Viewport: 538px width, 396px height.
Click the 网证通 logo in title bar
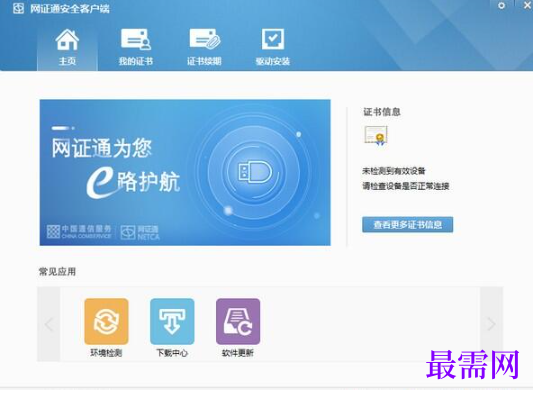pyautogui.click(x=18, y=8)
